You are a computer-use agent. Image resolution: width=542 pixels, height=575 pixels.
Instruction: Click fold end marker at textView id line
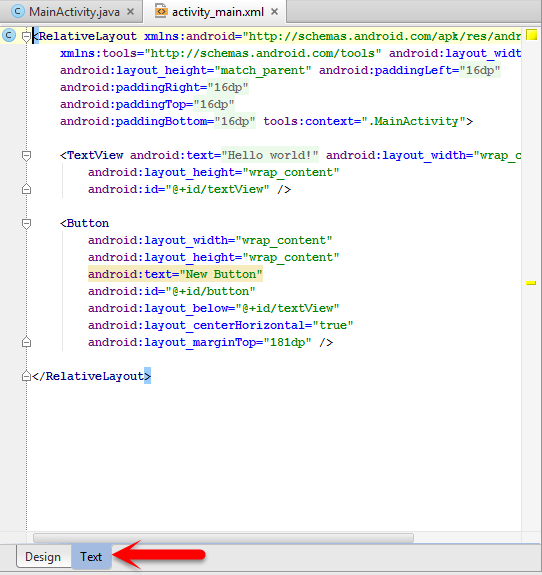pos(26,189)
